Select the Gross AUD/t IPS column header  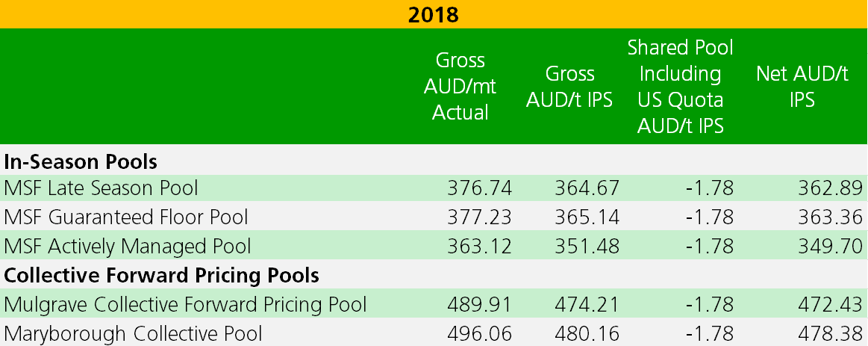[x=569, y=87]
